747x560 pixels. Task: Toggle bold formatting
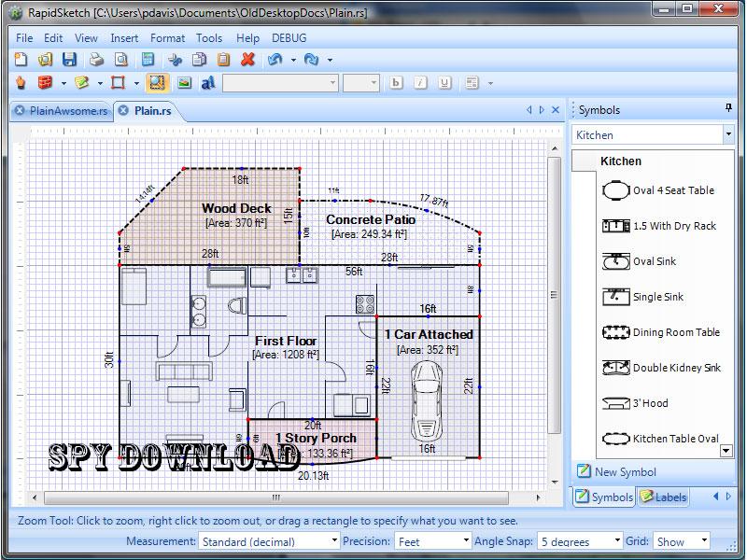(x=395, y=83)
